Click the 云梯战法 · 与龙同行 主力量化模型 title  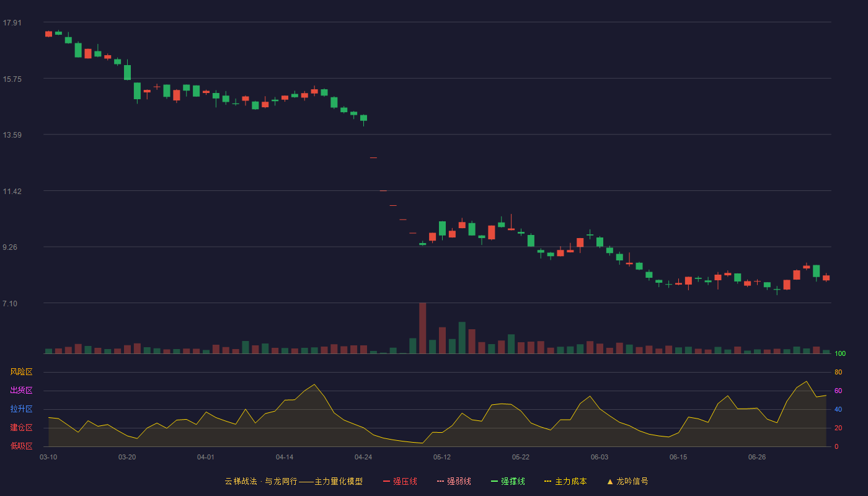pyautogui.click(x=294, y=481)
